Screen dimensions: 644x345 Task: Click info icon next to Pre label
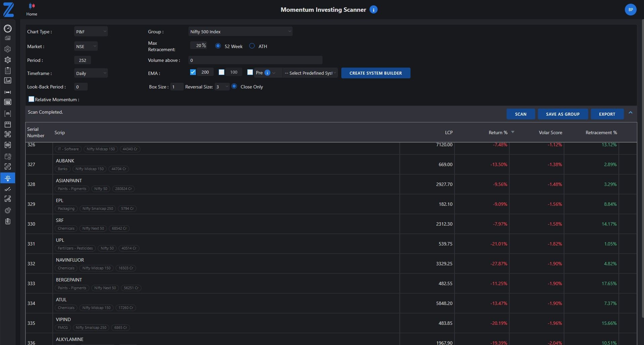point(267,73)
